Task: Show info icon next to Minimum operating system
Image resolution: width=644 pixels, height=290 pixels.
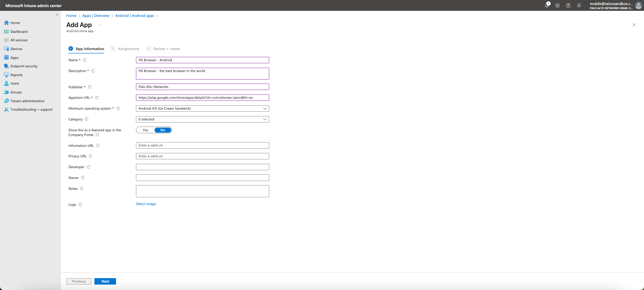Action: click(x=118, y=109)
